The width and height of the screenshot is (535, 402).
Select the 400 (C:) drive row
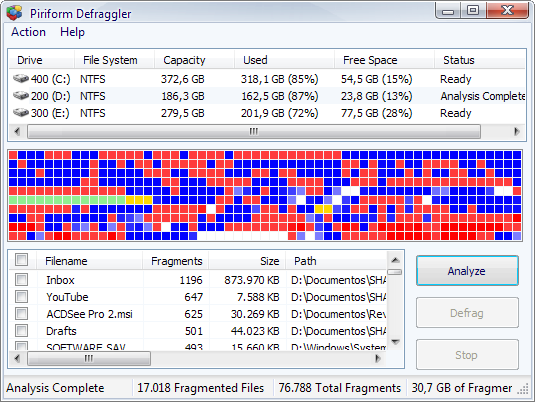pos(267,79)
